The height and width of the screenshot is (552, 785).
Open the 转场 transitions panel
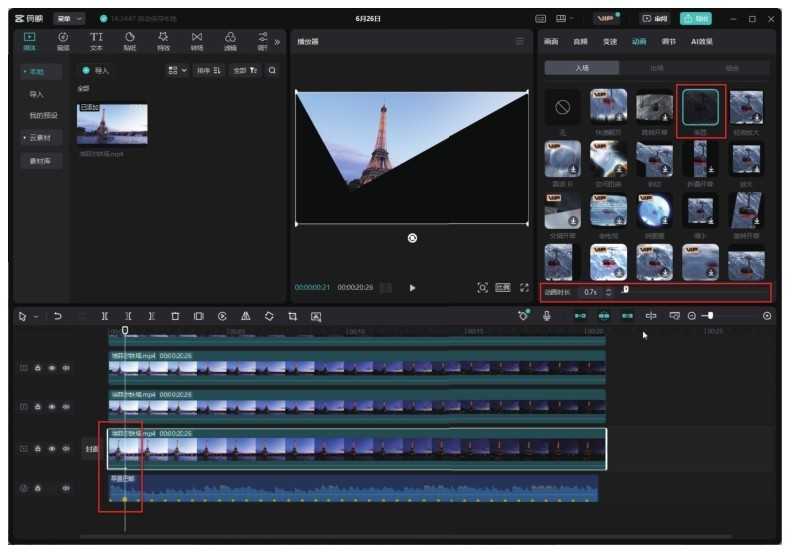[197, 41]
